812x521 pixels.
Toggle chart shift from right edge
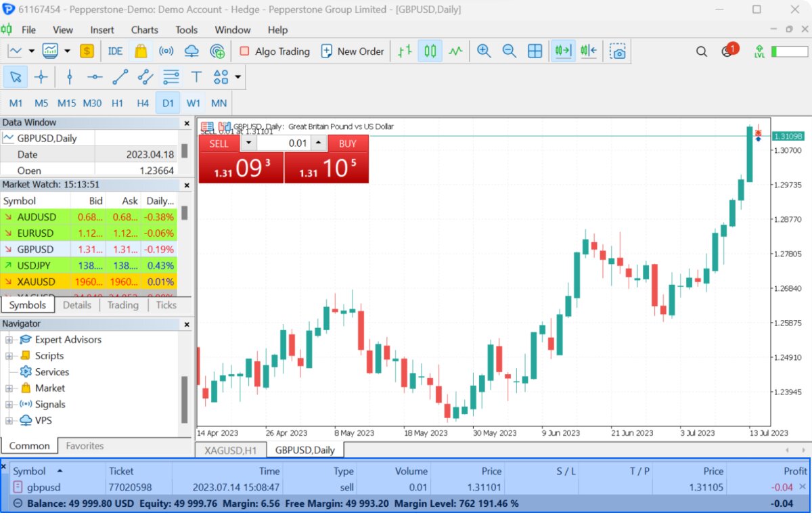coord(589,51)
